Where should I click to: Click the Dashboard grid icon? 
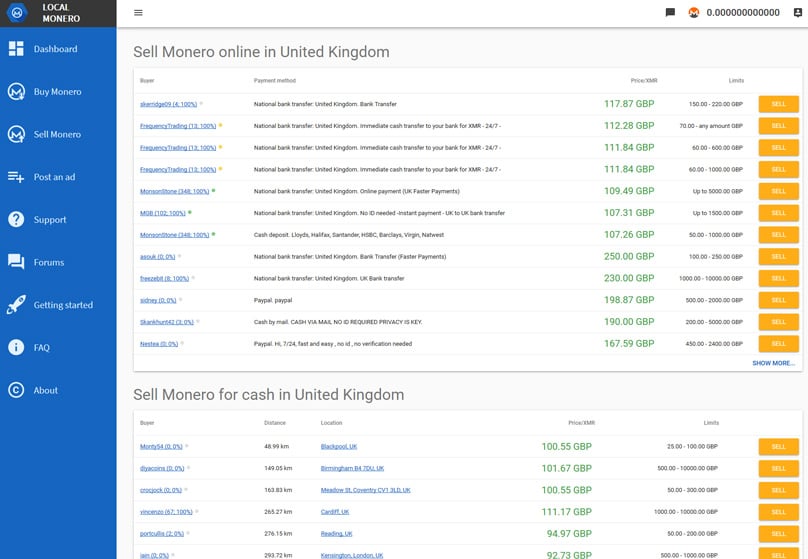(16, 49)
